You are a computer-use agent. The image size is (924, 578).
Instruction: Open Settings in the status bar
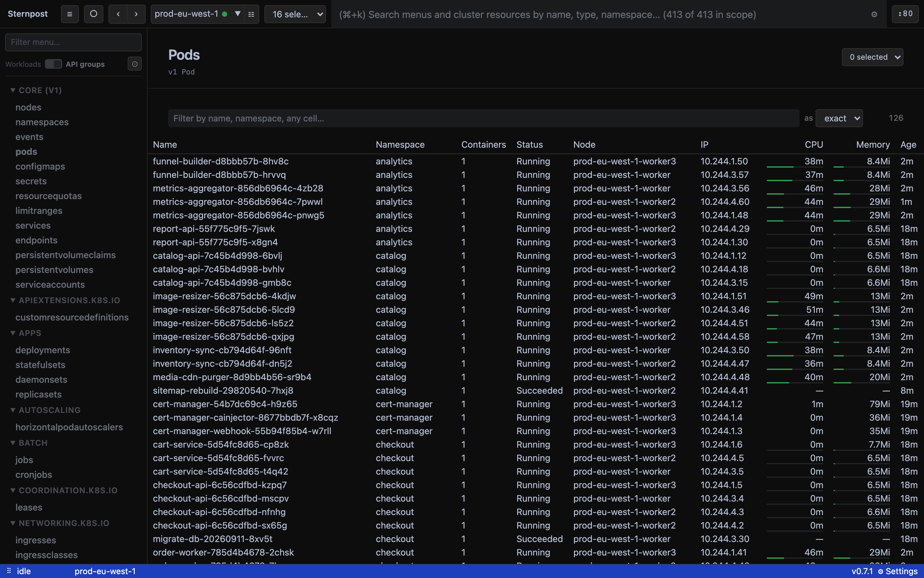pyautogui.click(x=897, y=571)
